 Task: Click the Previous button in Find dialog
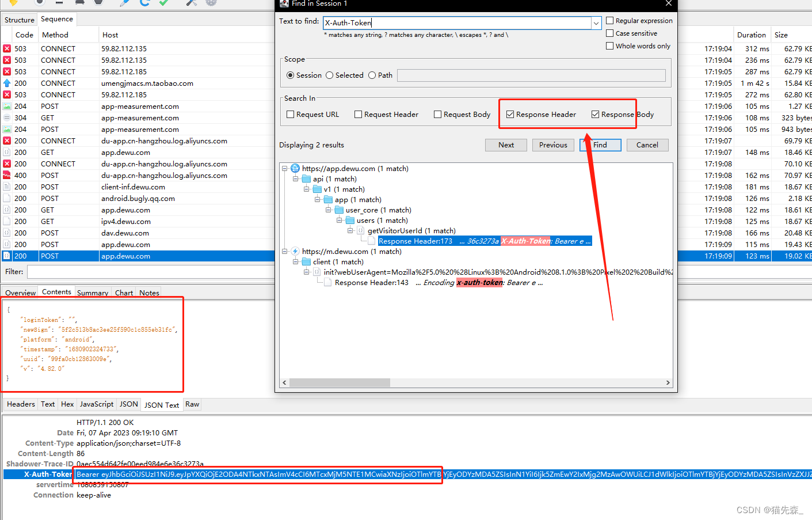553,145
